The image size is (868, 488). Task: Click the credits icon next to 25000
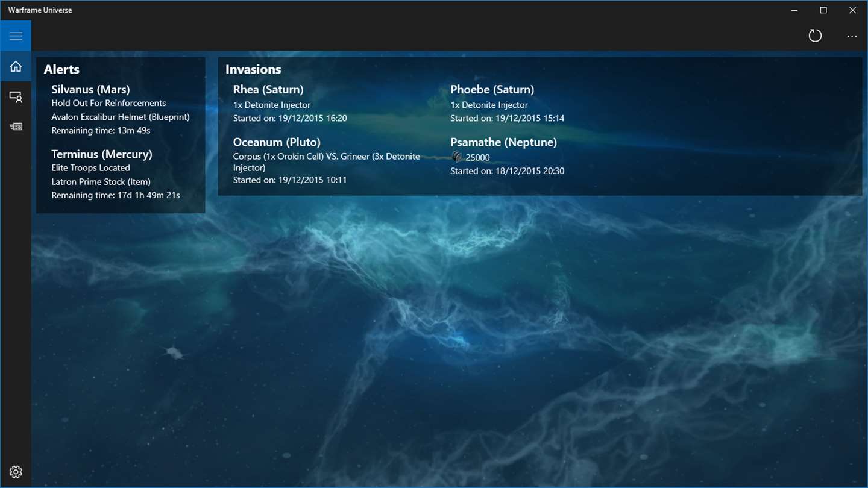pyautogui.click(x=457, y=157)
